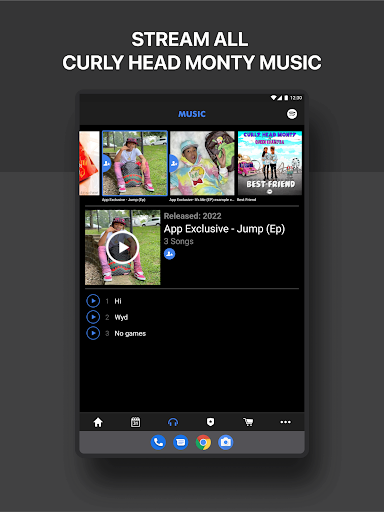Go to the Home tab
The height and width of the screenshot is (512, 384).
[x=98, y=422]
